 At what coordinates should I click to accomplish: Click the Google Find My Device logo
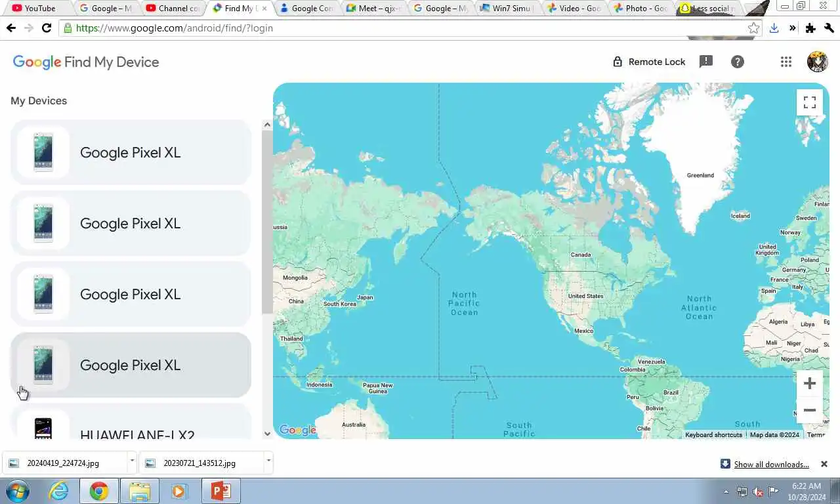tap(86, 62)
